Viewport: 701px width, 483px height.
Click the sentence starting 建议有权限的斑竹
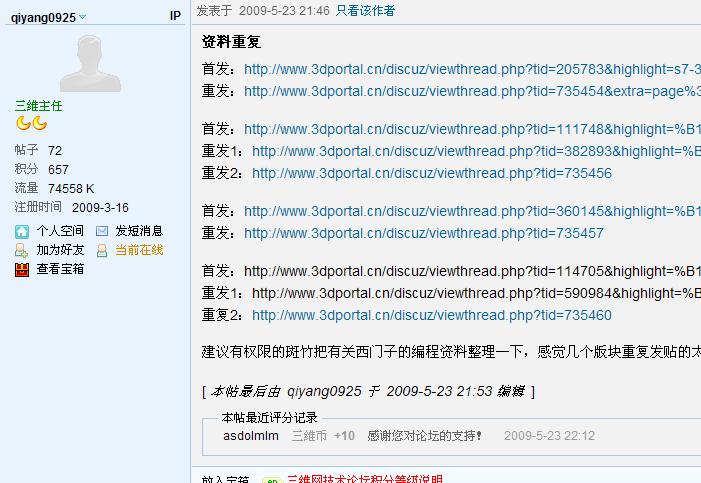[x=451, y=352]
